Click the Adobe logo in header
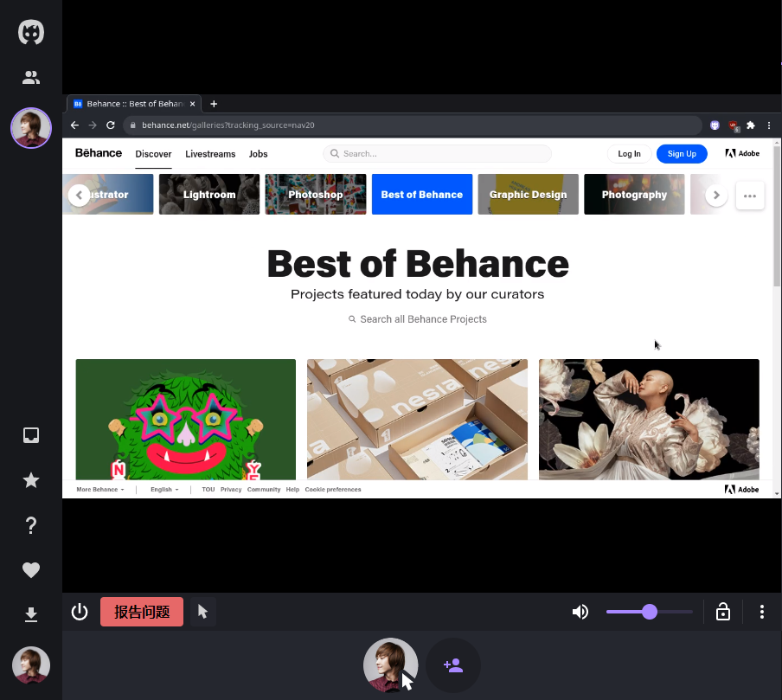Viewport: 782px width, 700px height. [x=742, y=154]
